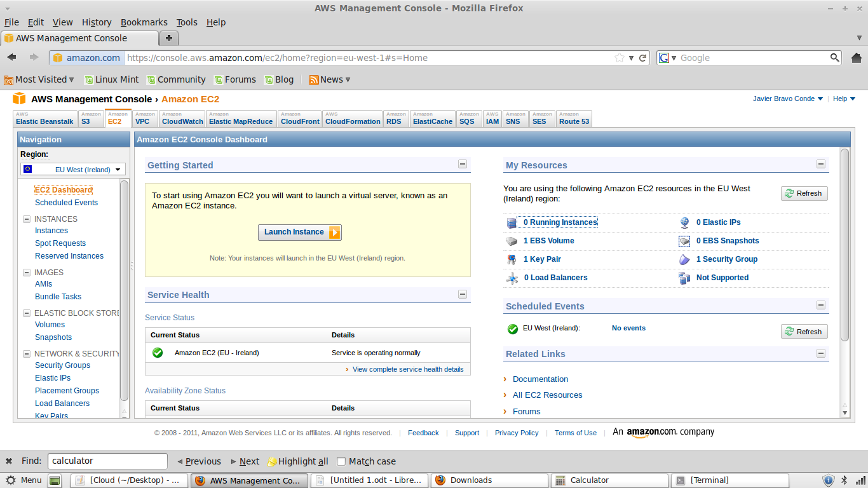Click the AWS orange cube logo
868x488 pixels.
(19, 99)
